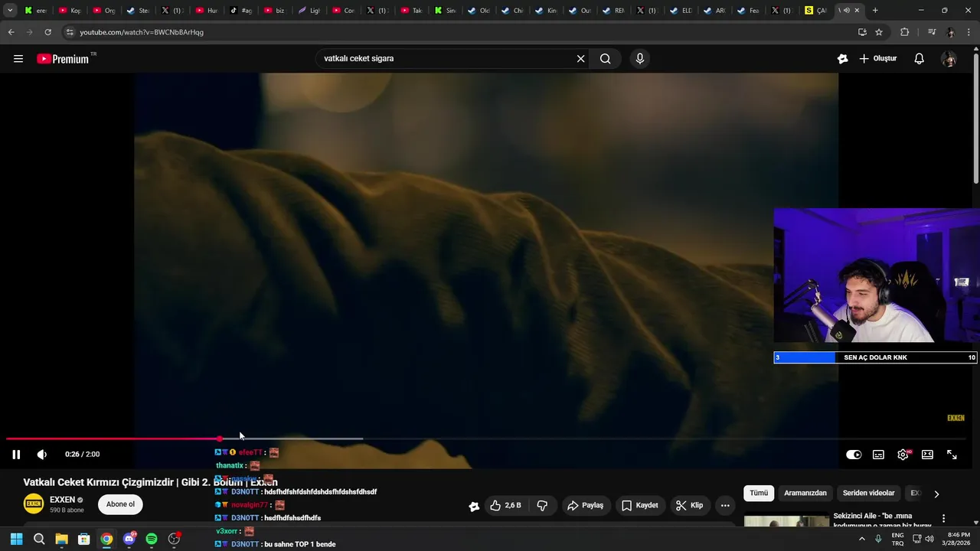Start voice search with microphone

(x=640, y=59)
